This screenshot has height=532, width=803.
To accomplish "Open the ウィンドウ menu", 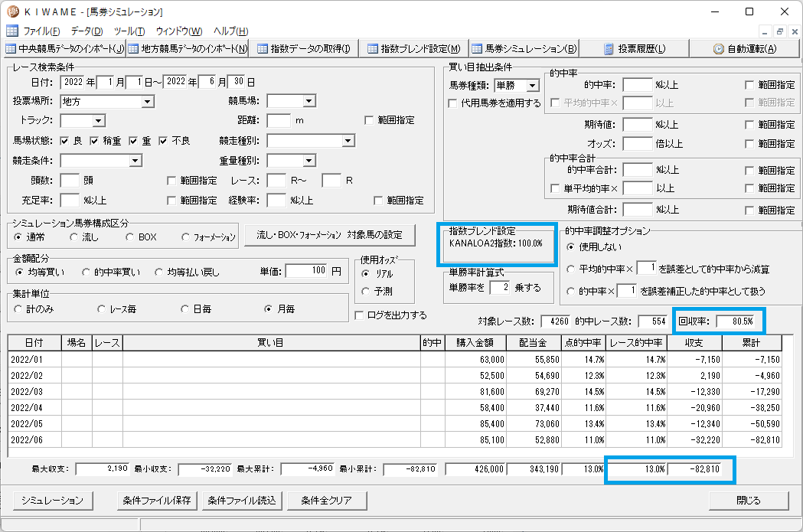I will (x=178, y=31).
